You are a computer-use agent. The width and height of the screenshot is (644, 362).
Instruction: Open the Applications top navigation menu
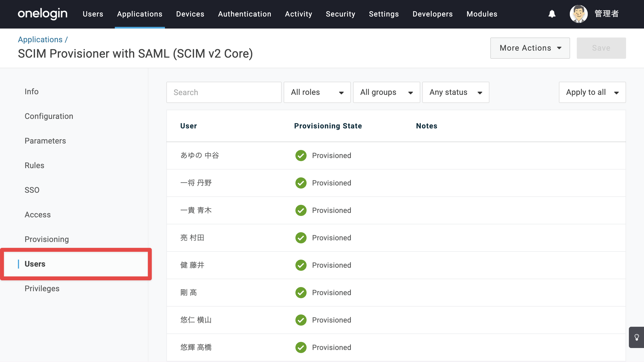(x=140, y=14)
